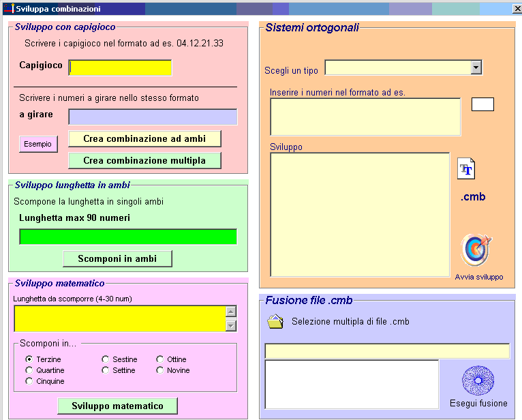
Task: Click scroll down arrow of Lunghetta text area
Action: tap(231, 326)
